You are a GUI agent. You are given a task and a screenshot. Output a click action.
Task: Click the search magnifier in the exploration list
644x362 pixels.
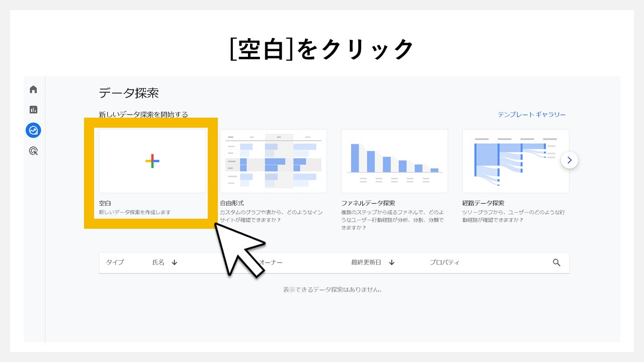[556, 262]
